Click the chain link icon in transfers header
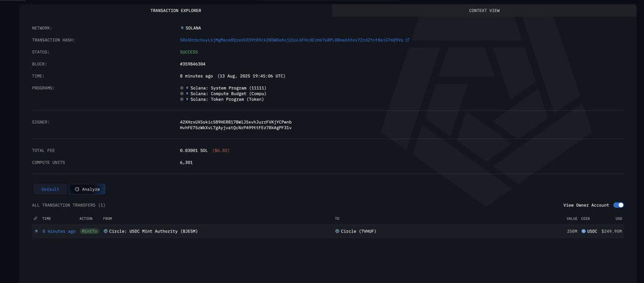This screenshot has height=283, width=644. pos(36,218)
